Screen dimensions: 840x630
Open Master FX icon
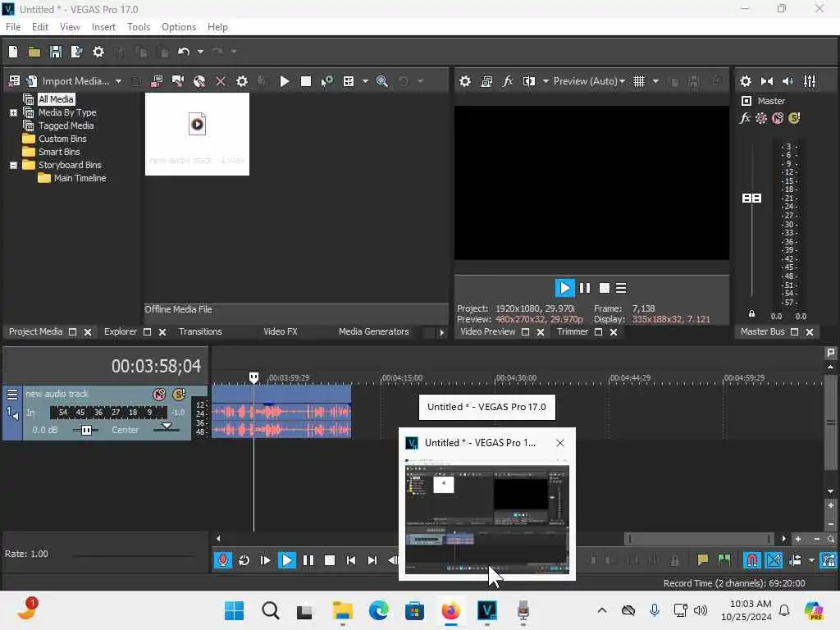745,118
